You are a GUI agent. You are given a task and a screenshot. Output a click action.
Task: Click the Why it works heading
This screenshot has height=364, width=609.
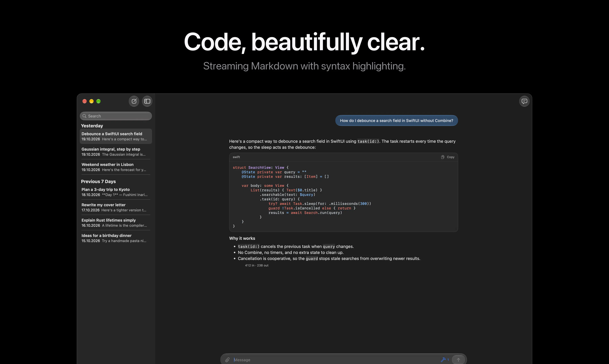click(242, 238)
